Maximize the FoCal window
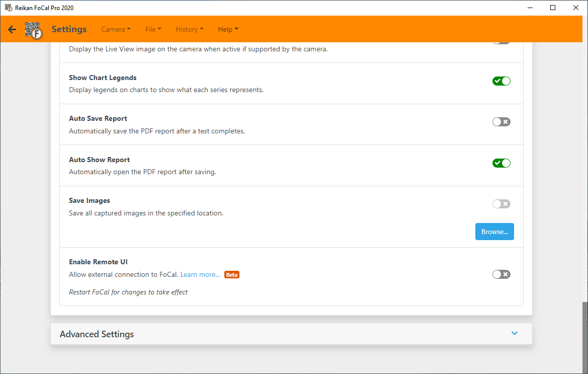Image resolution: width=588 pixels, height=374 pixels. click(x=553, y=8)
